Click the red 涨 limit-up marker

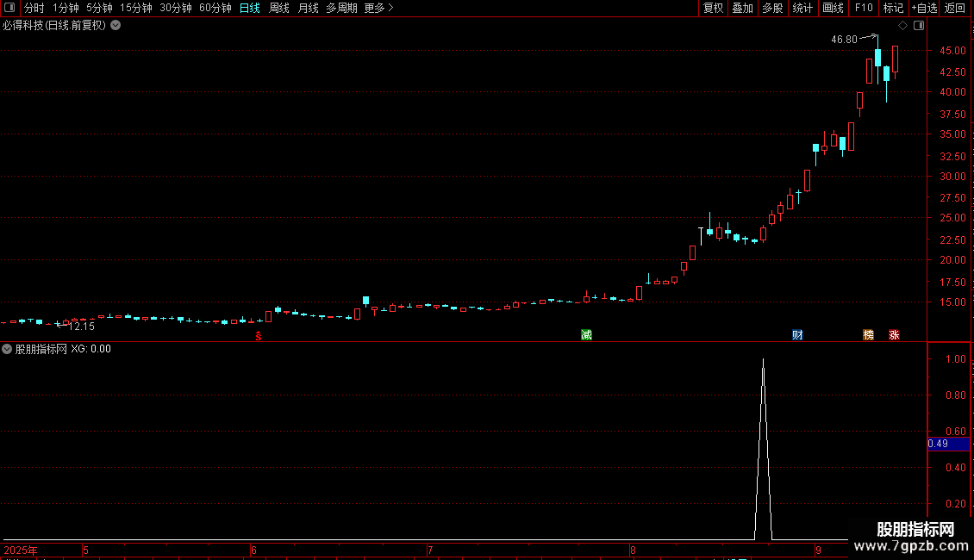(x=894, y=334)
